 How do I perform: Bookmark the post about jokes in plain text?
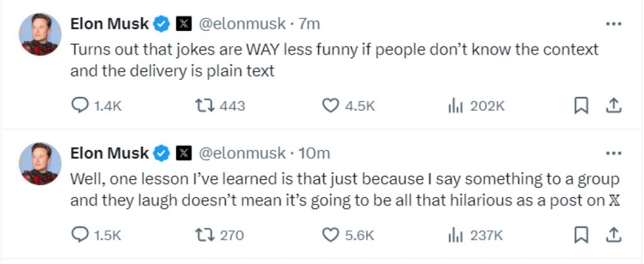pos(581,106)
